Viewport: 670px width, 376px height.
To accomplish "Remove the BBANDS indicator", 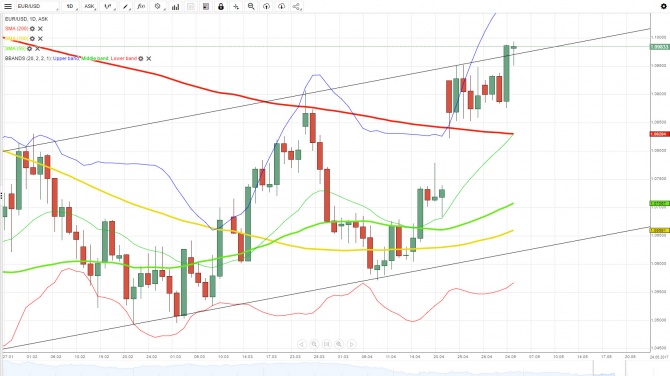I will [149, 59].
